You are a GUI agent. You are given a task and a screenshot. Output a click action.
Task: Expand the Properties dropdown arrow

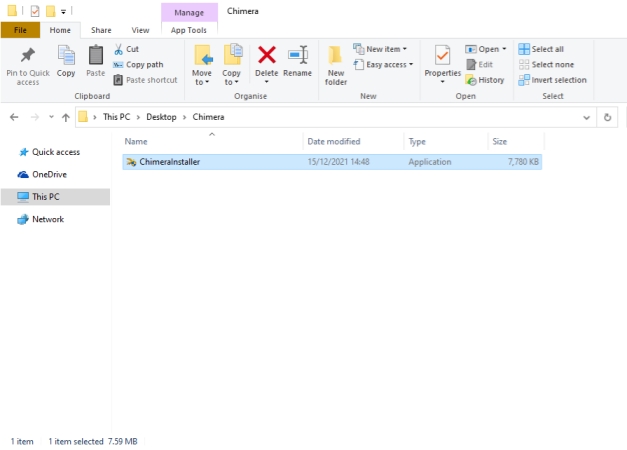pyautogui.click(x=443, y=82)
